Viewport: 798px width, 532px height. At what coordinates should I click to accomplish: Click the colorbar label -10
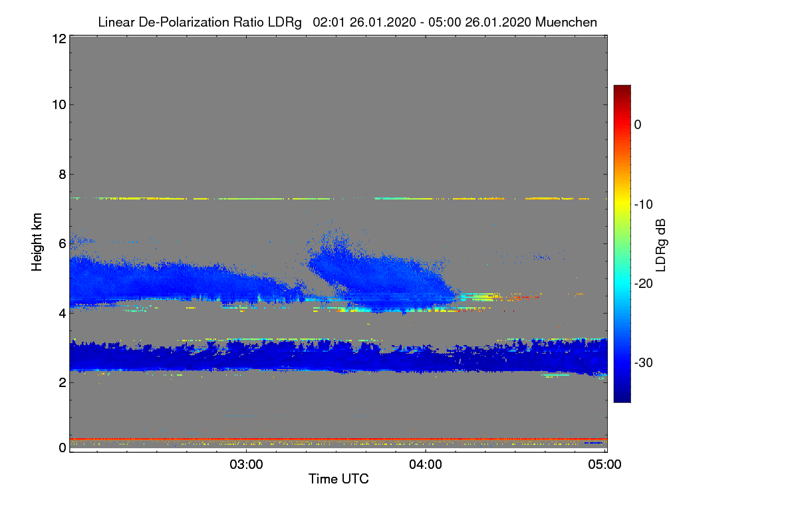click(x=642, y=204)
